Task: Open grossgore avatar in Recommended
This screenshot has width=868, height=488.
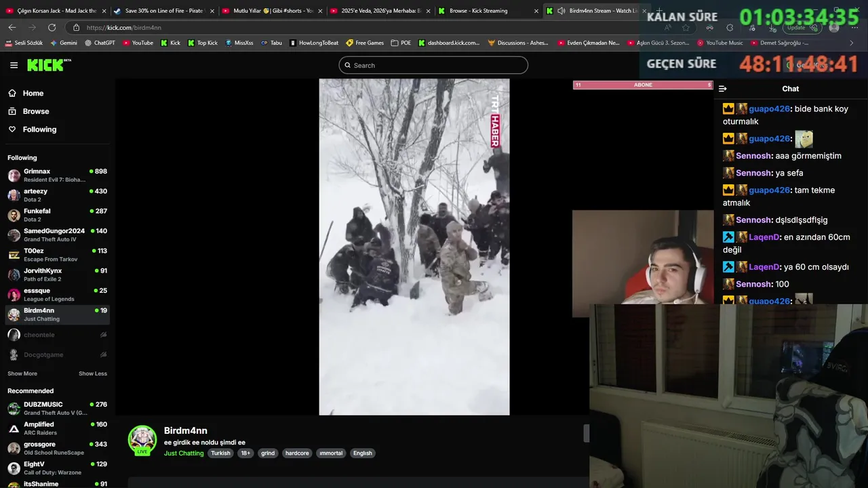Action: click(x=14, y=448)
